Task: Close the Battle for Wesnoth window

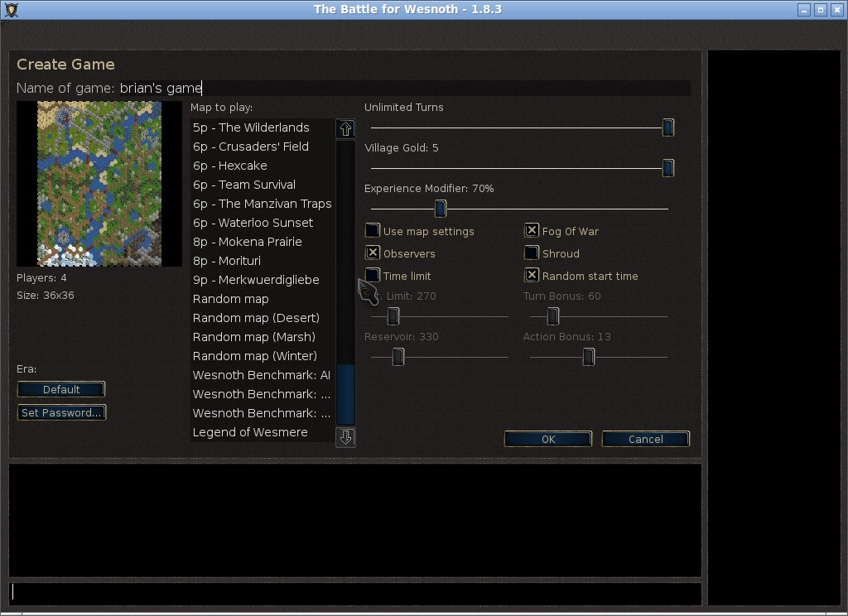Action: 836,10
